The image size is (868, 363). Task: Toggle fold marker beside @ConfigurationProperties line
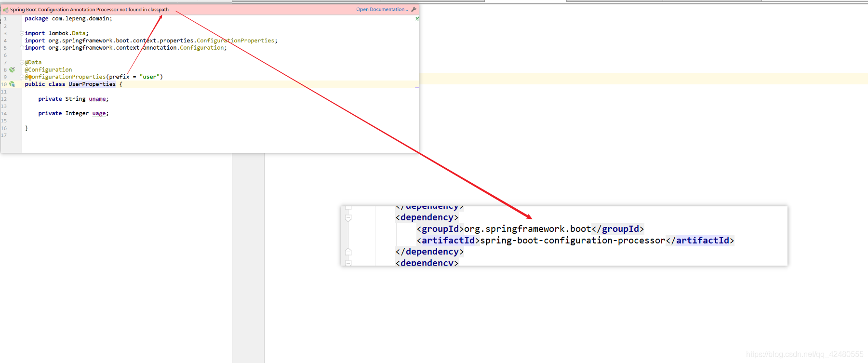click(x=22, y=77)
